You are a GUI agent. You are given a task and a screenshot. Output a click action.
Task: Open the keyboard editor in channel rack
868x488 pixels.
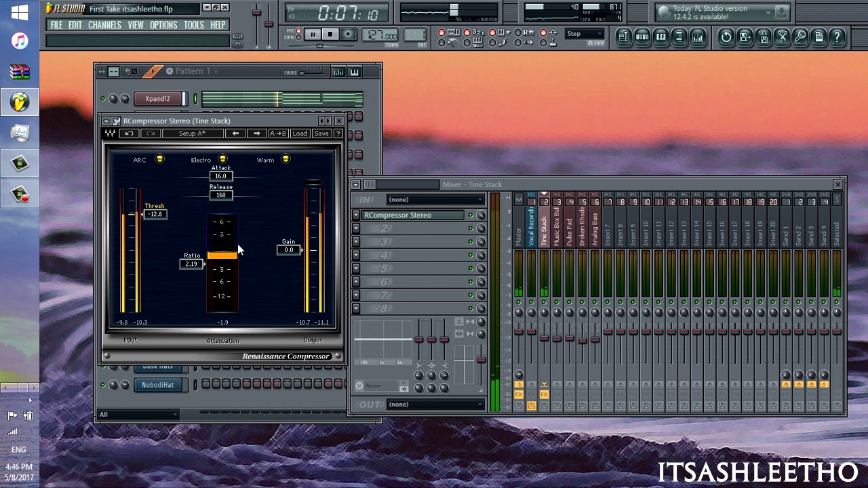[354, 72]
